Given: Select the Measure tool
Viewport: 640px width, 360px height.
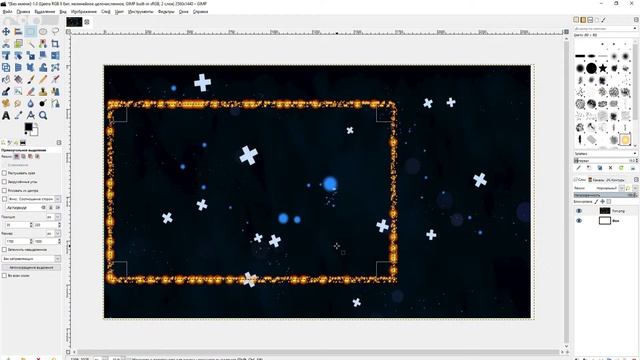Looking at the screenshot, I should point(30,116).
